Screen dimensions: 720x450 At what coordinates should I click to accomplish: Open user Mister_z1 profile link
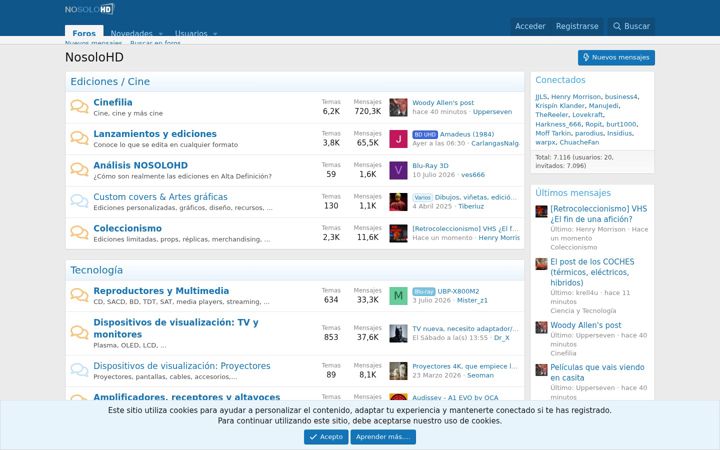coord(472,300)
